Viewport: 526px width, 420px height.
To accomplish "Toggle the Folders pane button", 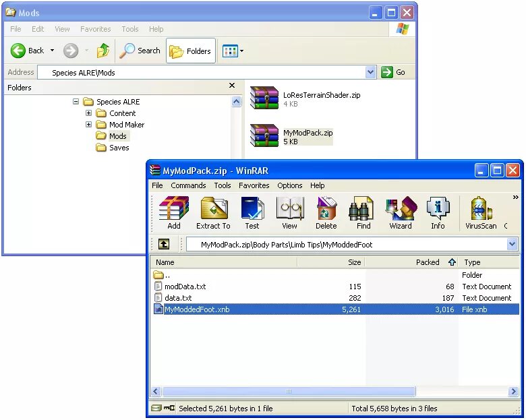I will coord(191,51).
